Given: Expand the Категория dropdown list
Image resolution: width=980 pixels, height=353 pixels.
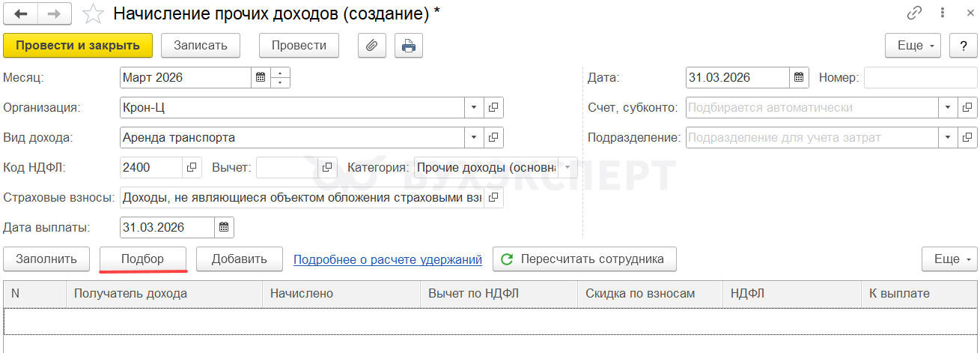Looking at the screenshot, I should [567, 168].
